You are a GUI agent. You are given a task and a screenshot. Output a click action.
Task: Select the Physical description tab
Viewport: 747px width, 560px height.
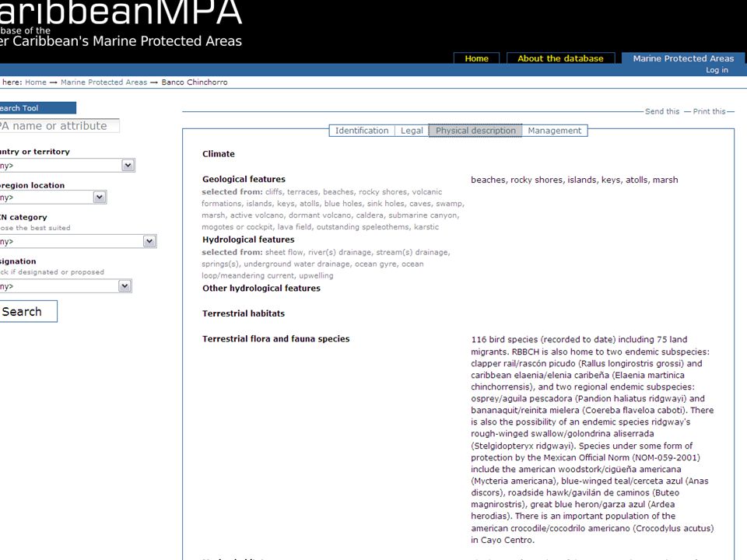(475, 131)
